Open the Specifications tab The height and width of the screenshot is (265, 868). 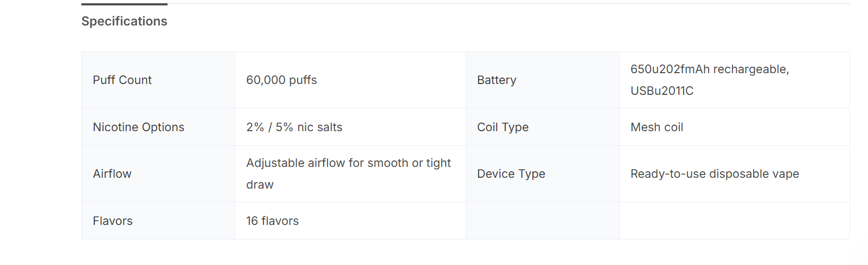coord(124,21)
